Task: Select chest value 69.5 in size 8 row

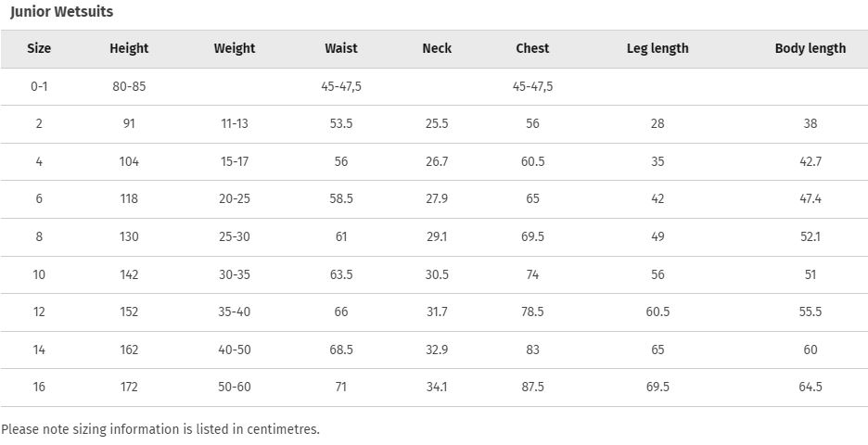Action: pyautogui.click(x=532, y=237)
